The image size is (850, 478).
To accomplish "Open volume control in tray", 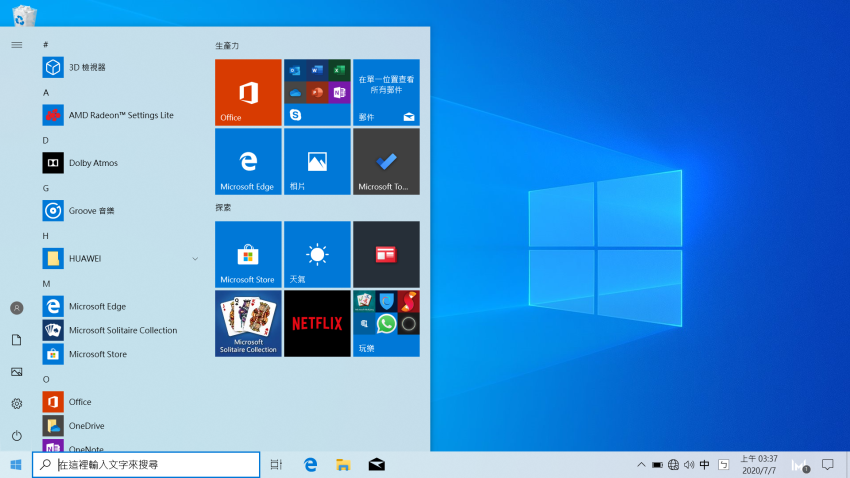I will pos(689,464).
